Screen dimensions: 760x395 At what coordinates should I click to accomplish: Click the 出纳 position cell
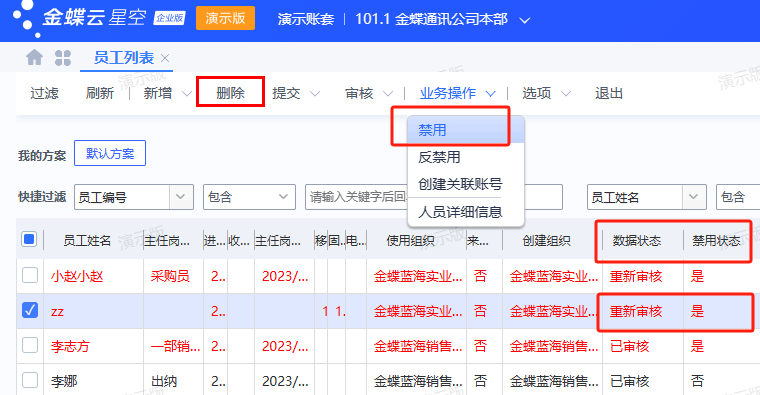pyautogui.click(x=164, y=381)
